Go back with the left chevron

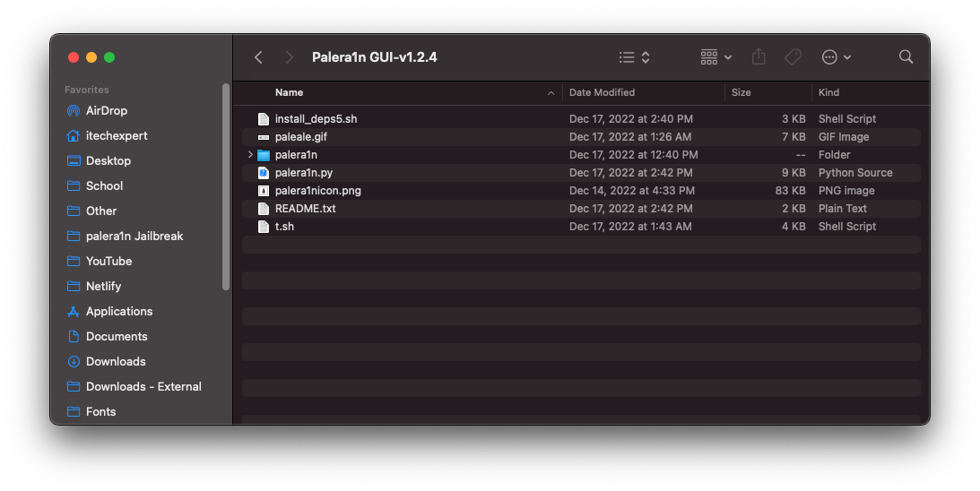[258, 57]
